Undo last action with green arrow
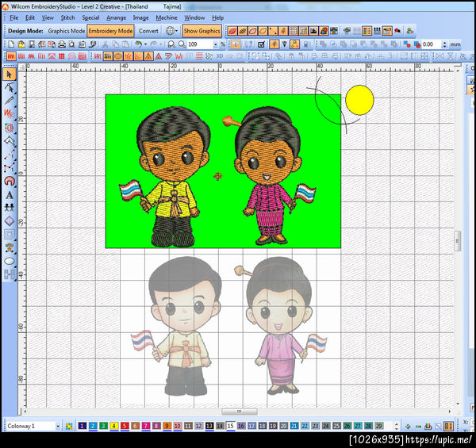 tap(138, 44)
